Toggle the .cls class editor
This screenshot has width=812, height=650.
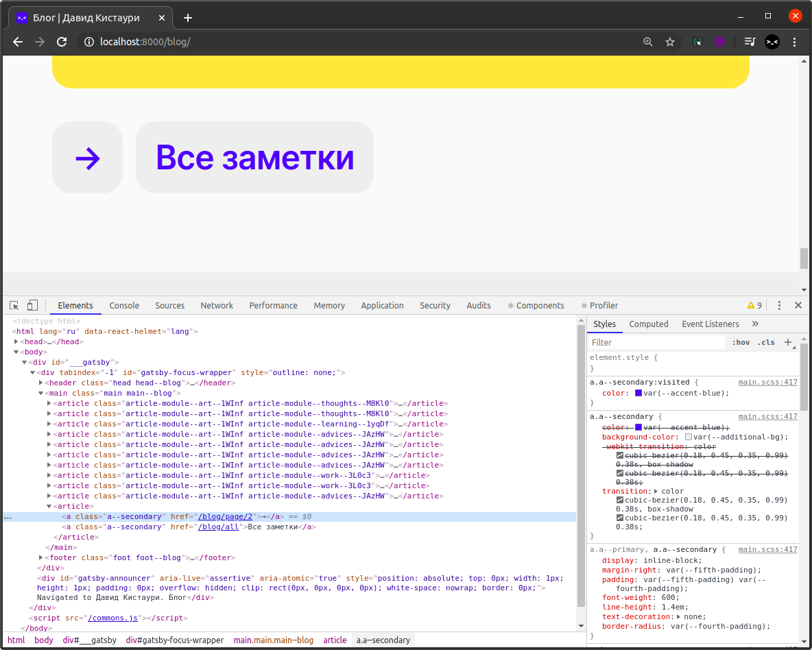tap(766, 341)
